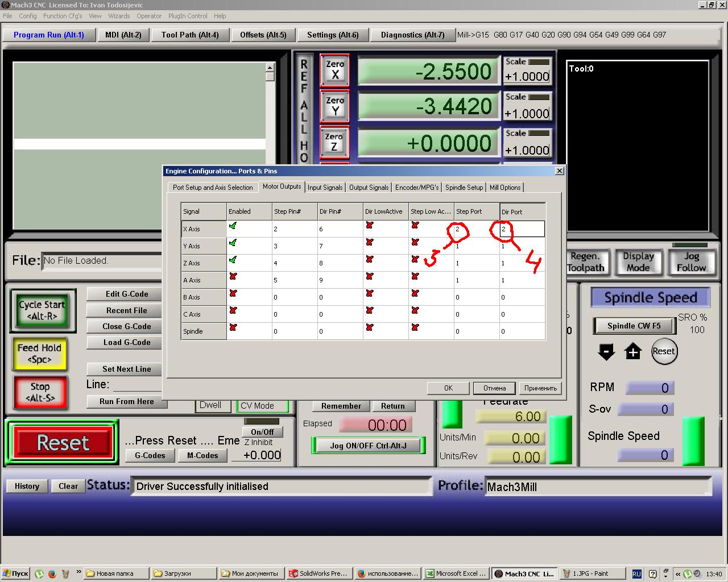Open the Windows Пуск start menu
Image resolution: width=728 pixels, height=582 pixels.
15,573
